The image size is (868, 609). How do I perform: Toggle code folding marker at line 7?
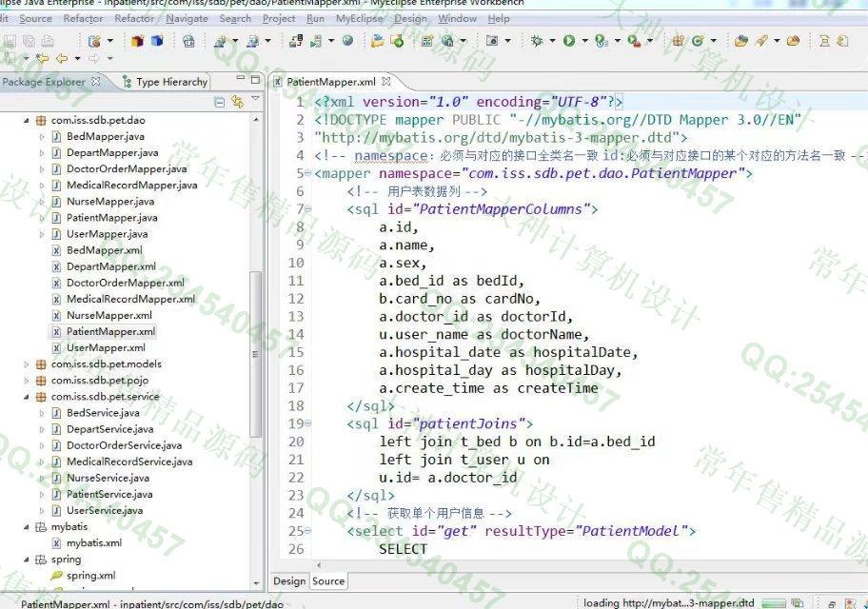coord(307,208)
